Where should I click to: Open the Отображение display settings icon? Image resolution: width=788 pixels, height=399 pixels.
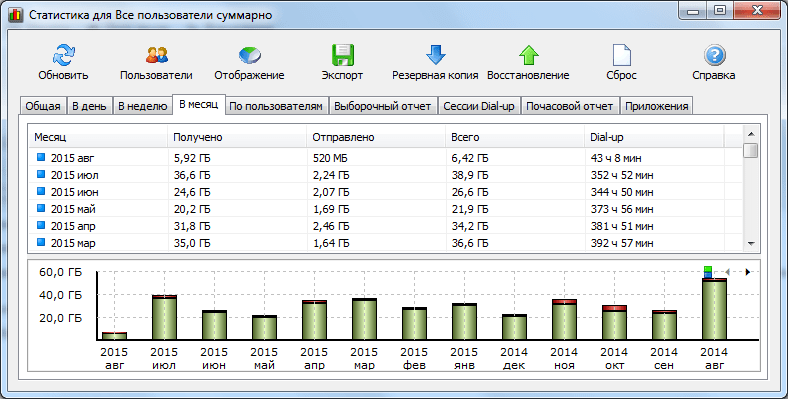[250, 54]
